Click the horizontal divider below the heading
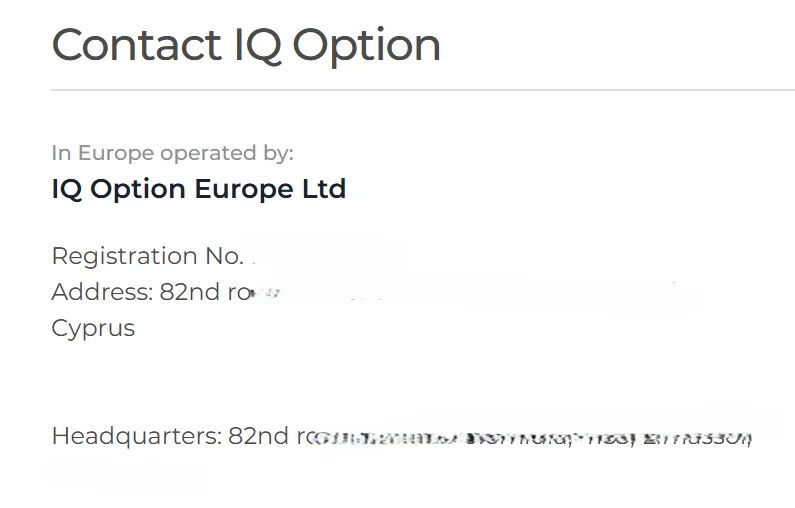The width and height of the screenshot is (795, 508). 420,90
